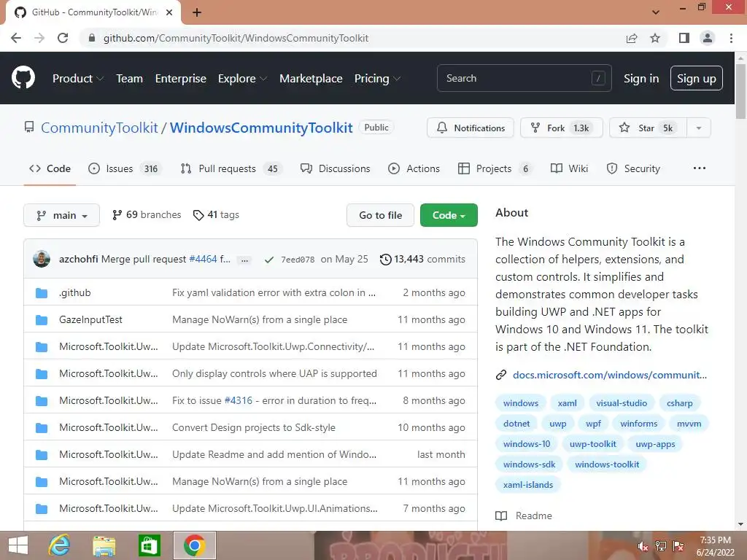Click the GazeInputTest folder icon
Image resolution: width=747 pixels, height=560 pixels.
(x=42, y=320)
